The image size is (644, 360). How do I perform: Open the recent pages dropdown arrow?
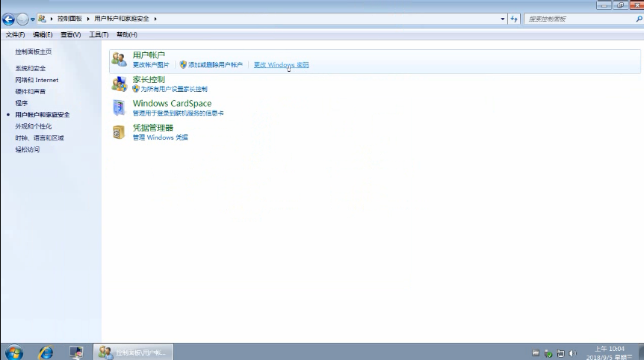click(x=32, y=19)
